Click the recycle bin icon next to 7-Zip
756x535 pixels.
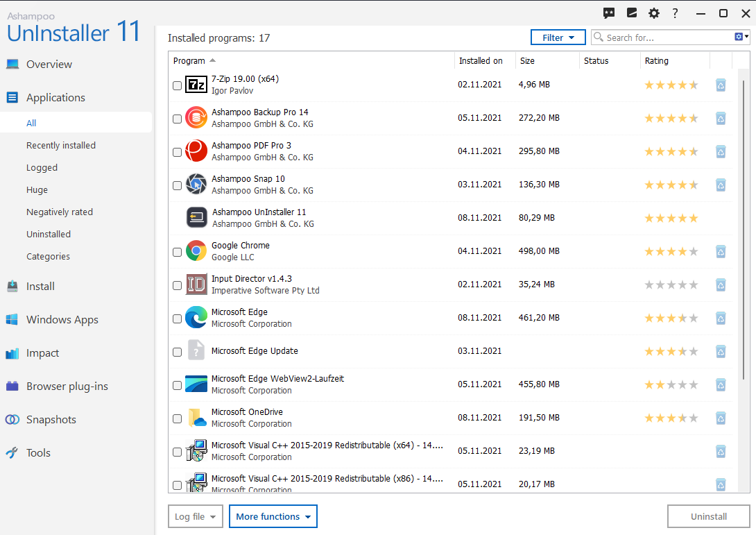[x=720, y=85]
